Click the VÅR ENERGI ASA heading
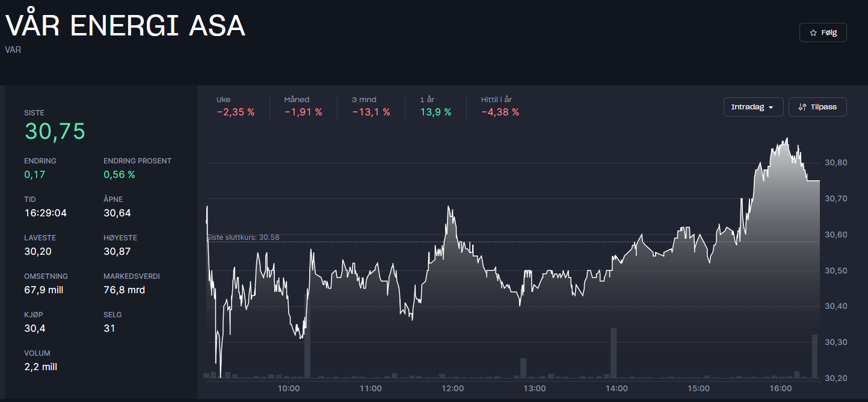 [x=125, y=26]
